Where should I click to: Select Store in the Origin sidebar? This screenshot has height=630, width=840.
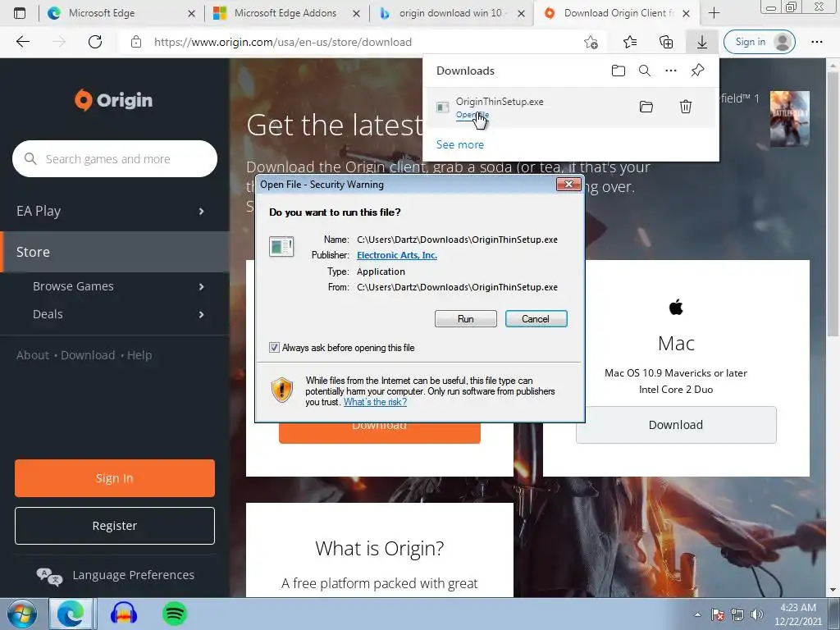[115, 252]
